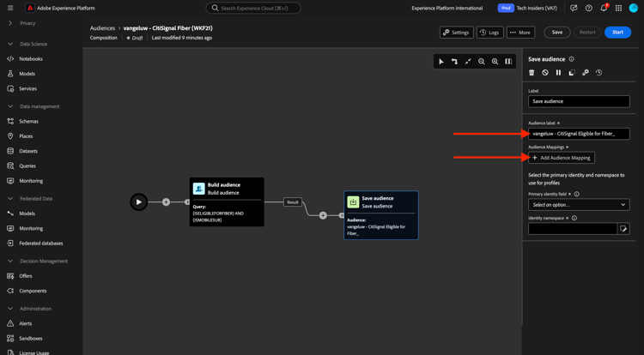Image resolution: width=644 pixels, height=355 pixels.
Task: Open Queries in the sidebar
Action: [x=27, y=166]
